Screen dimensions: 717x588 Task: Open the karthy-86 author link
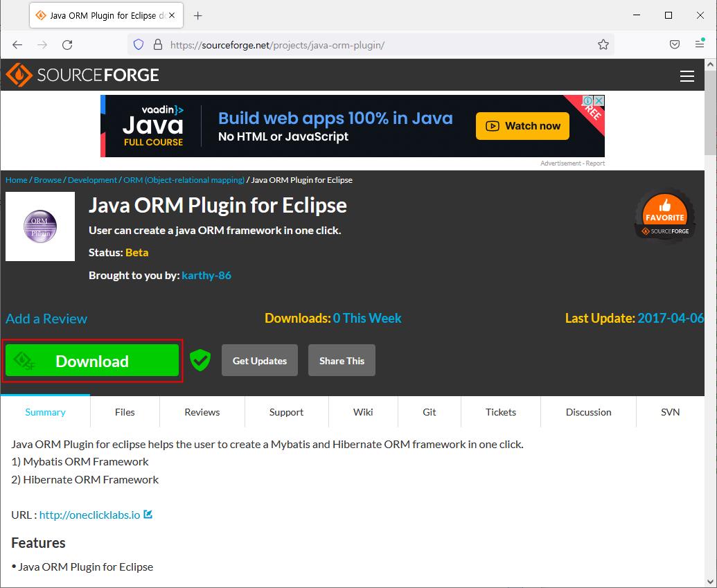(206, 275)
